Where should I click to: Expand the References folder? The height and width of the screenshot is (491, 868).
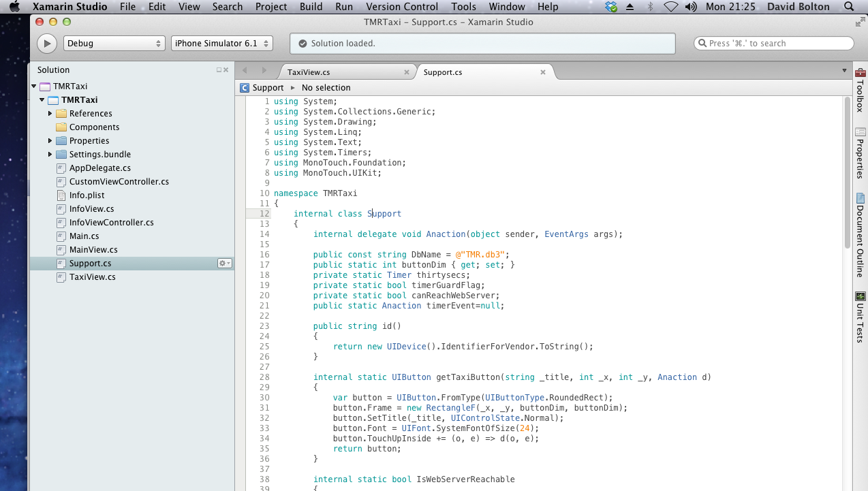pos(50,114)
